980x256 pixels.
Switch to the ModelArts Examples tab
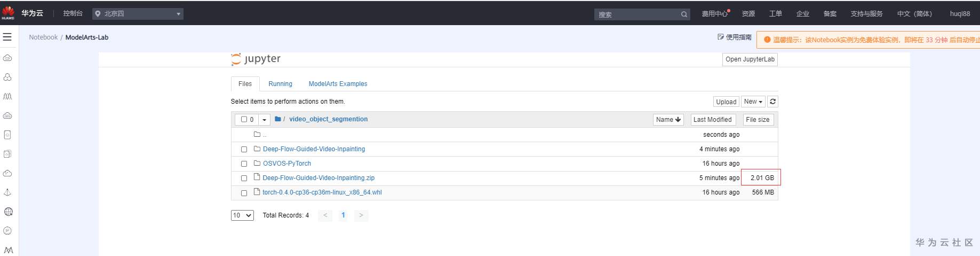point(338,84)
